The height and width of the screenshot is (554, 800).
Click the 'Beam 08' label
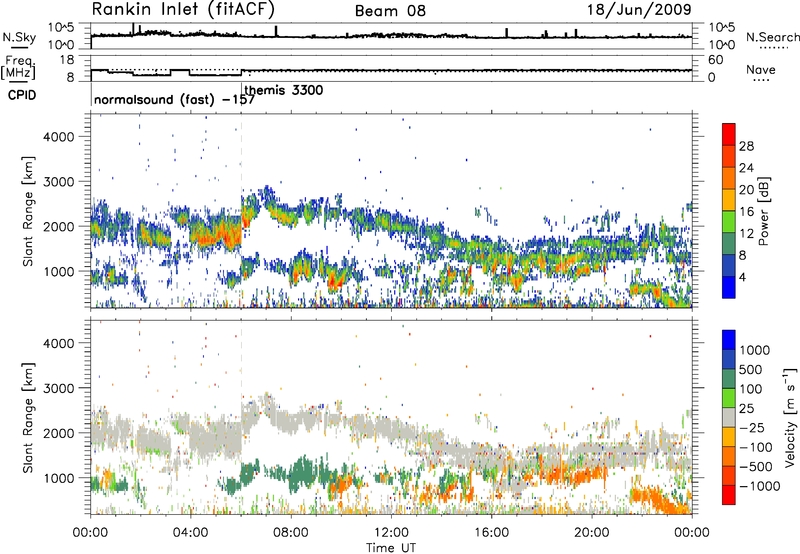click(x=390, y=11)
